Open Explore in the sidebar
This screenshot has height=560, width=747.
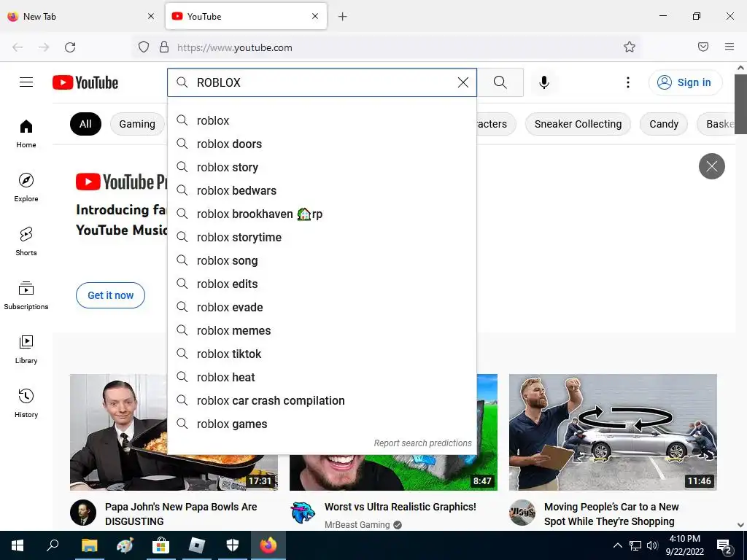pos(26,187)
